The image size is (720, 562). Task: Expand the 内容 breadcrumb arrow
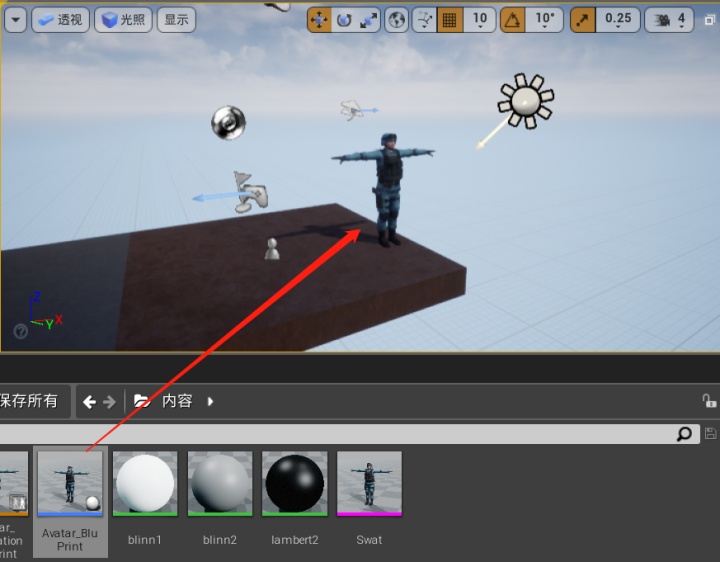tap(210, 401)
